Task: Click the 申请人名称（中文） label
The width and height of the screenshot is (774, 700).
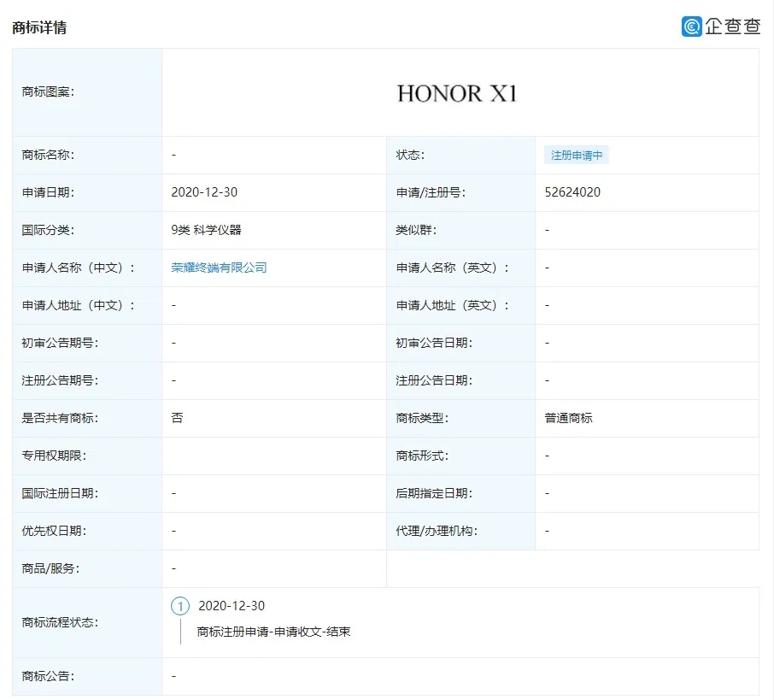Action: coord(79,268)
